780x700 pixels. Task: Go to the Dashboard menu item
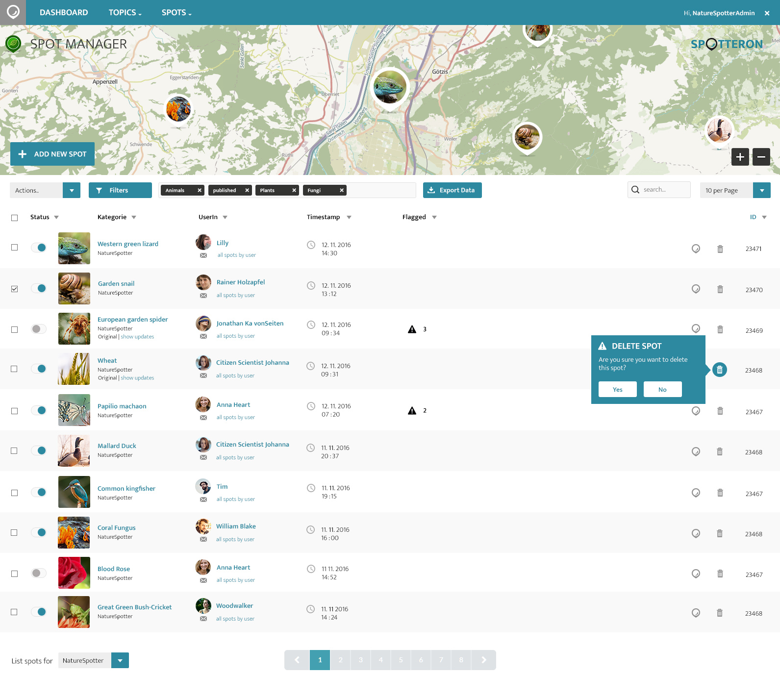[x=64, y=13]
